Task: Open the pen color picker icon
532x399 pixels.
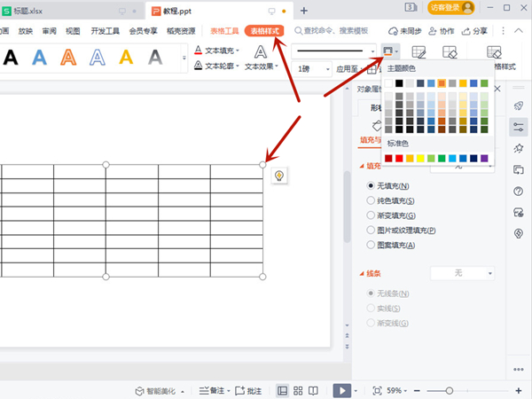Action: click(x=389, y=51)
